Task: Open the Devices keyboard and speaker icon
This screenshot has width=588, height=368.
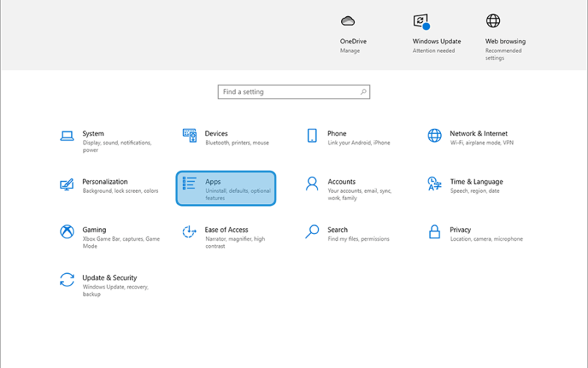Action: tap(190, 135)
